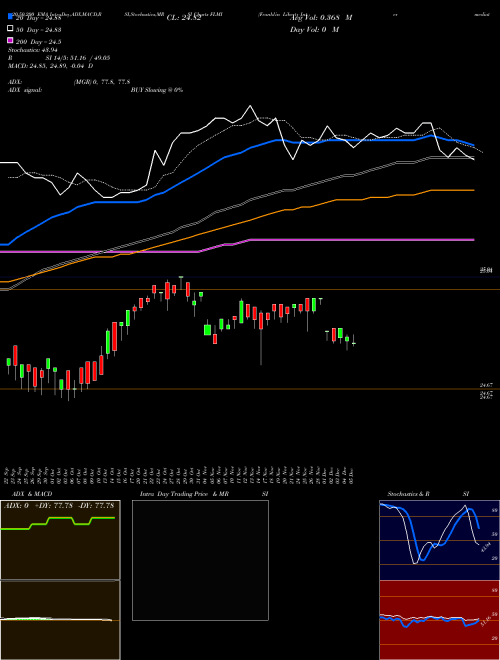This screenshot has width=500, height=660.
Task: Click the highest green candle near the top line
Action: point(181,281)
